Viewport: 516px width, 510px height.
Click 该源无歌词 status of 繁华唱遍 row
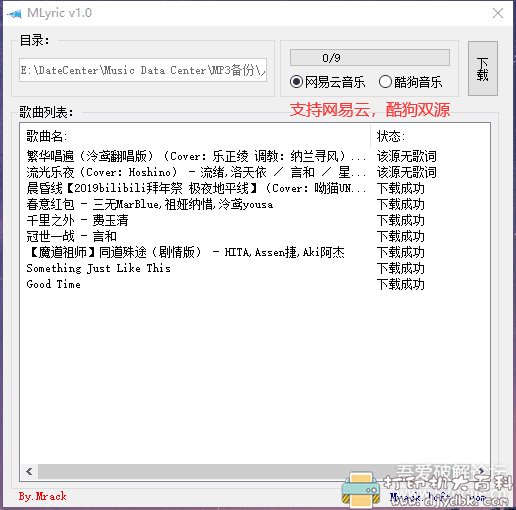tap(406, 156)
